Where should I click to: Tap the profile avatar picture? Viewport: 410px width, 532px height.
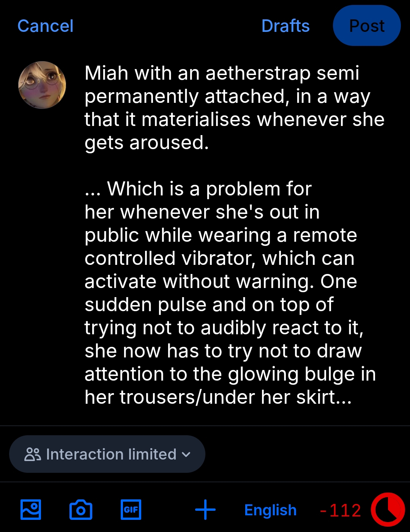point(42,85)
